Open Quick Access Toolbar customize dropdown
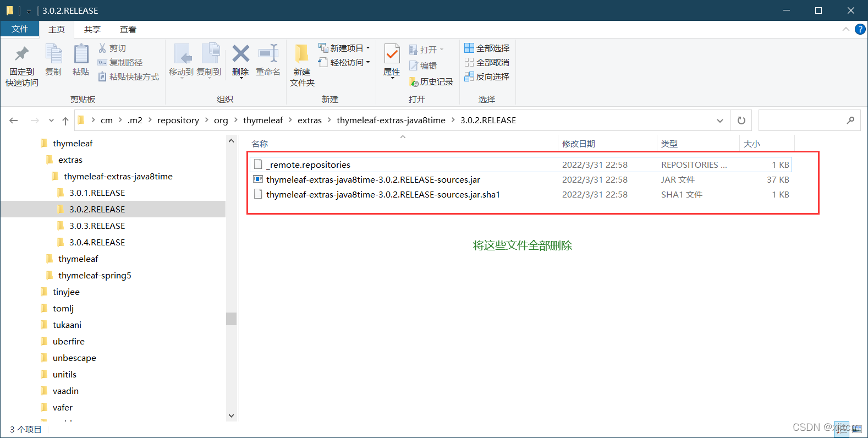 [29, 11]
